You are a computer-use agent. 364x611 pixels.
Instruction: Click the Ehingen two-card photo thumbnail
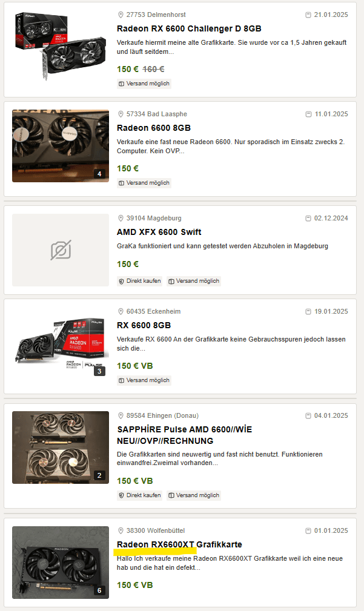61,448
